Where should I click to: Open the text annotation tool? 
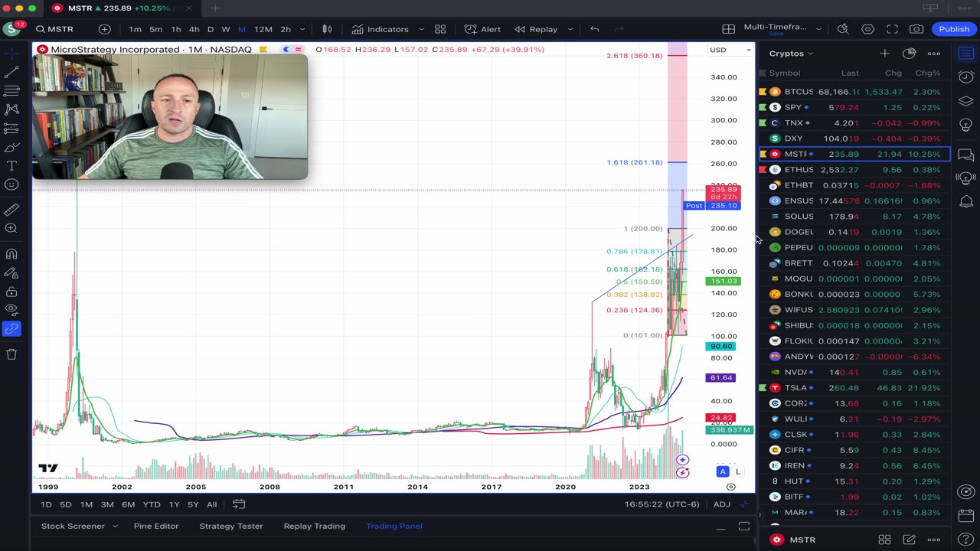[11, 166]
